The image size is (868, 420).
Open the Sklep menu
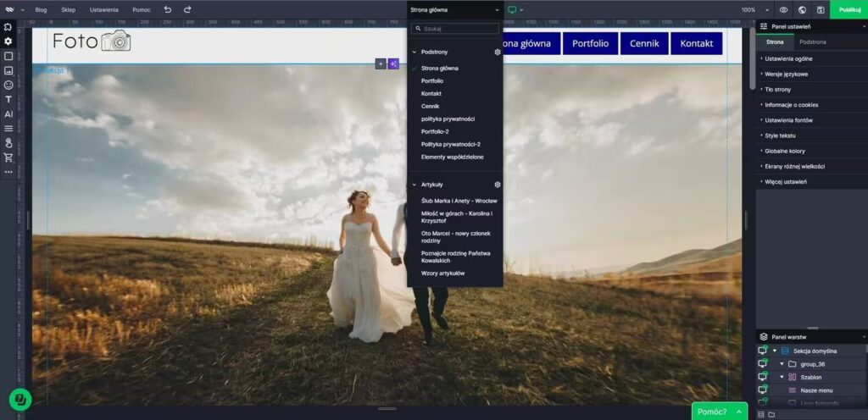[68, 10]
